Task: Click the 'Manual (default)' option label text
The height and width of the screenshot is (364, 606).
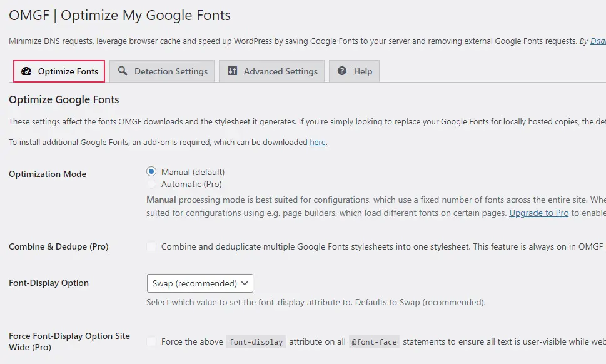Action: (x=193, y=172)
